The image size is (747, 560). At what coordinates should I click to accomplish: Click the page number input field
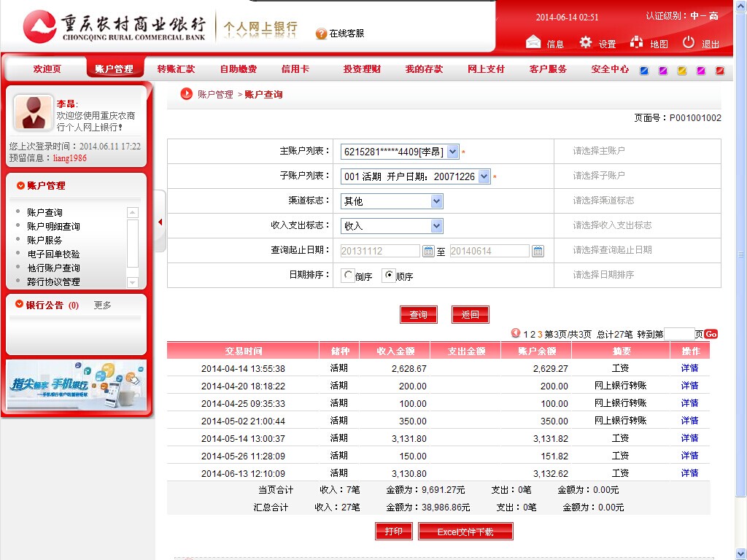678,334
